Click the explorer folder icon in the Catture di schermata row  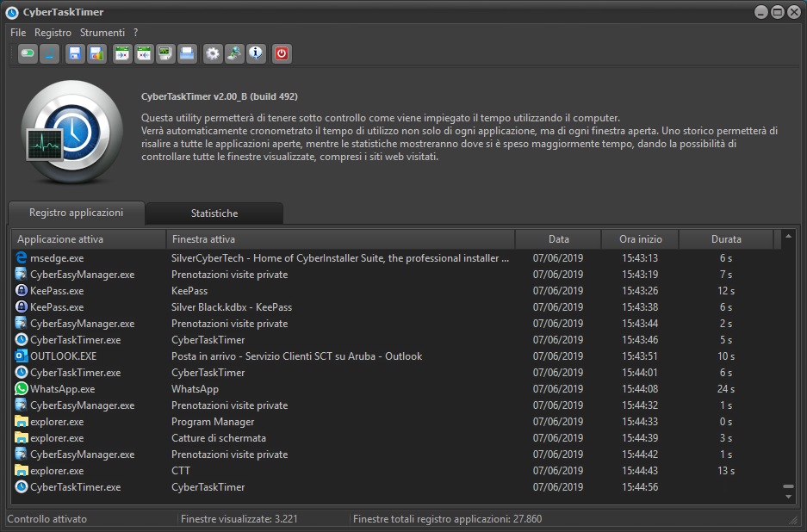click(x=22, y=438)
